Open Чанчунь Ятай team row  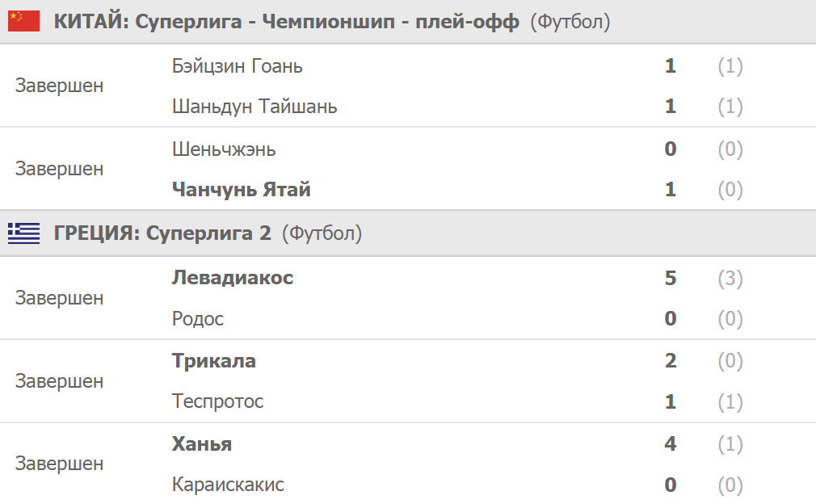pyautogui.click(x=241, y=190)
